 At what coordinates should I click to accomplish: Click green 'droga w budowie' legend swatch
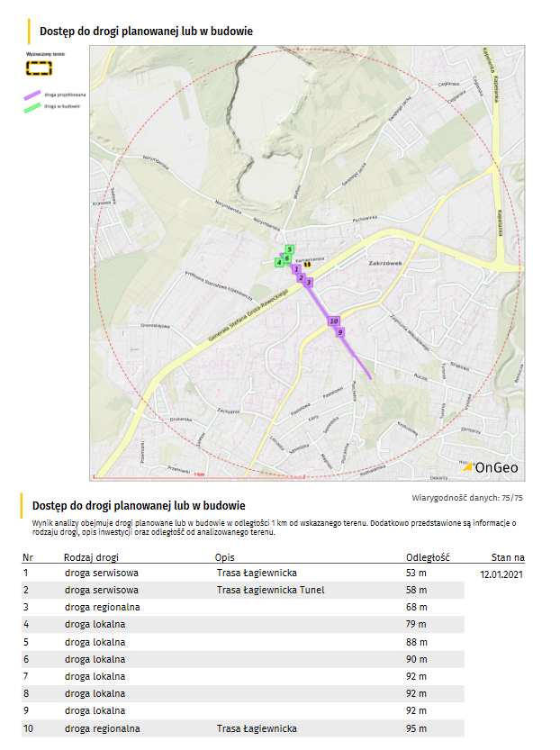[x=32, y=106]
